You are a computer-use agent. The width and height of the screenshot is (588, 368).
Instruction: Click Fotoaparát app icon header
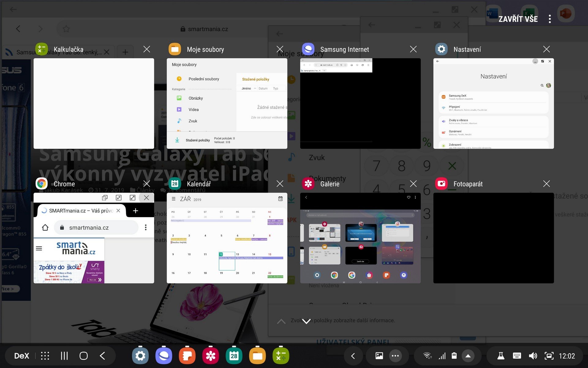tap(441, 184)
